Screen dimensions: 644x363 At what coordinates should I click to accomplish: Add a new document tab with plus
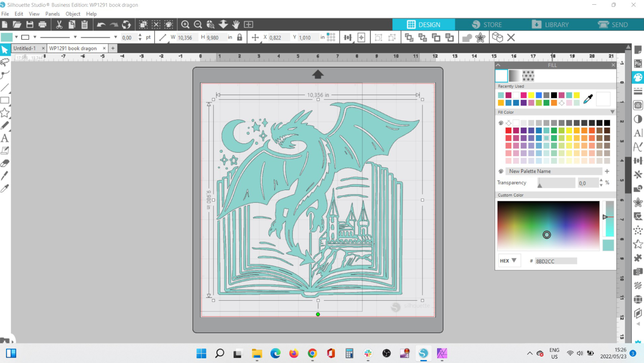tap(113, 48)
